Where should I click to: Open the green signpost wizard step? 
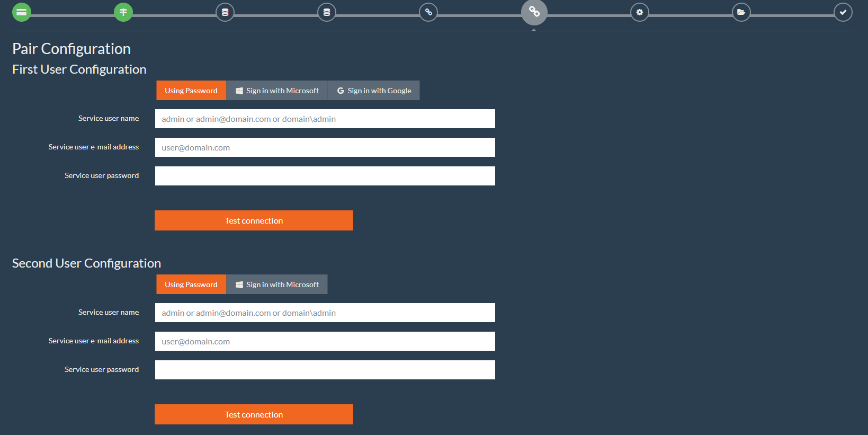tap(123, 12)
